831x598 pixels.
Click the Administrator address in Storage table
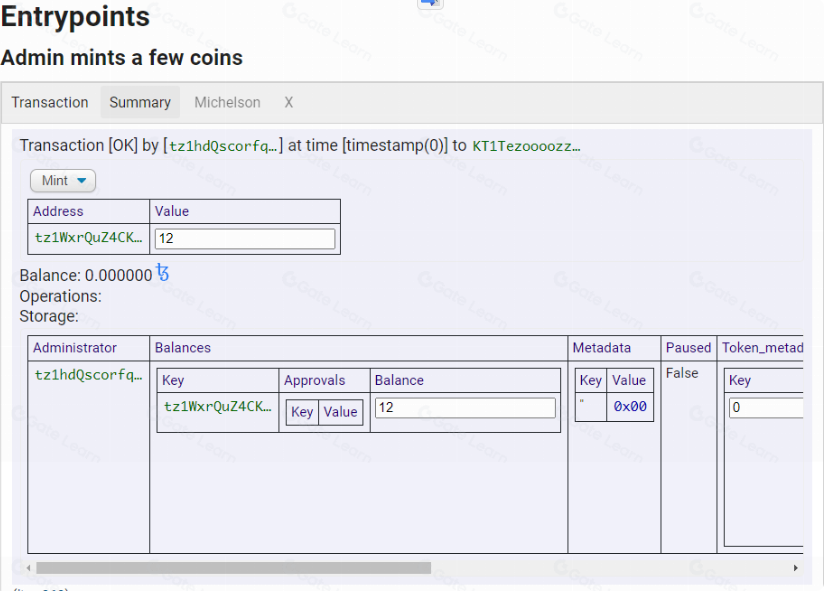click(88, 375)
